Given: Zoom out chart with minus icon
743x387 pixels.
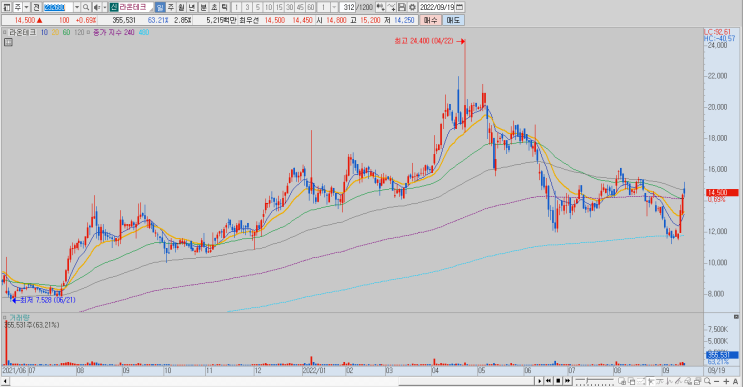Looking at the screenshot, I should [x=716, y=381].
